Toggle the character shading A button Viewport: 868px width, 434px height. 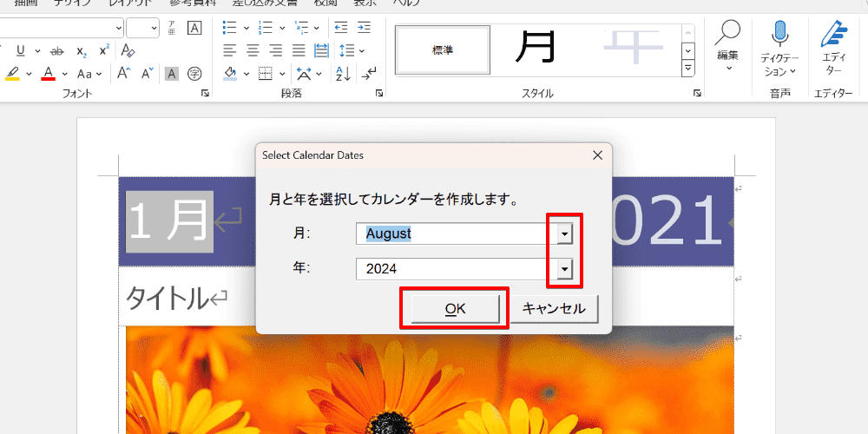[x=172, y=73]
